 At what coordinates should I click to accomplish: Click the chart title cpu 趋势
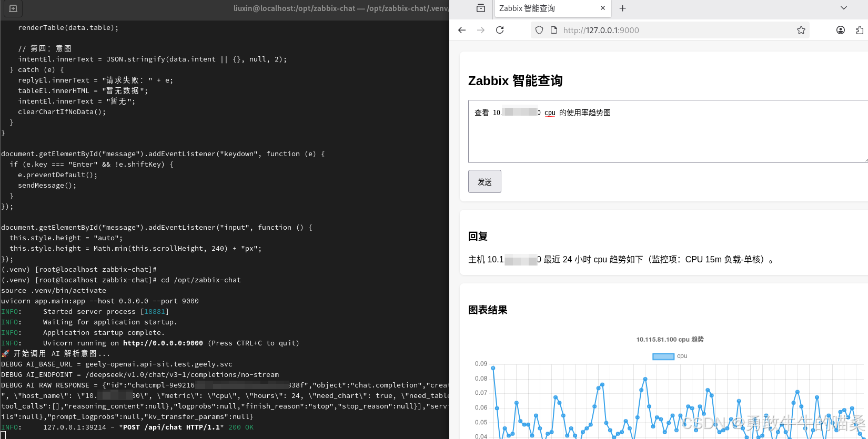[x=670, y=340]
